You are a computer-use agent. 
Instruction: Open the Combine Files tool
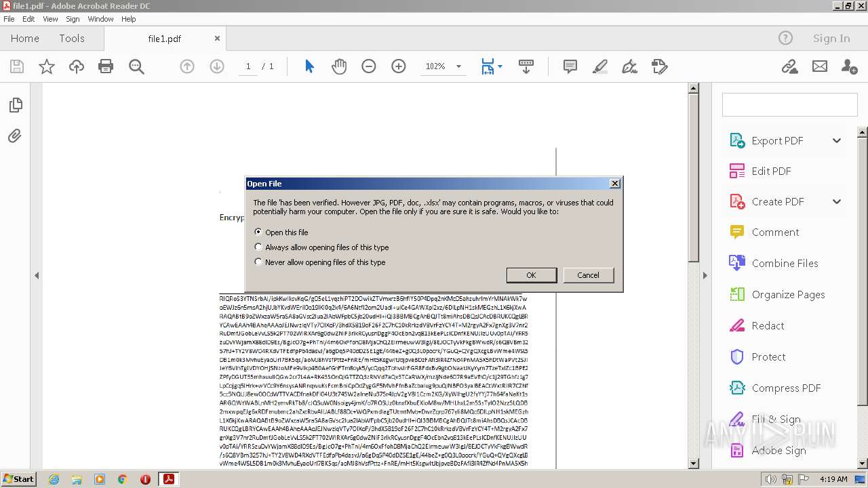(x=785, y=264)
